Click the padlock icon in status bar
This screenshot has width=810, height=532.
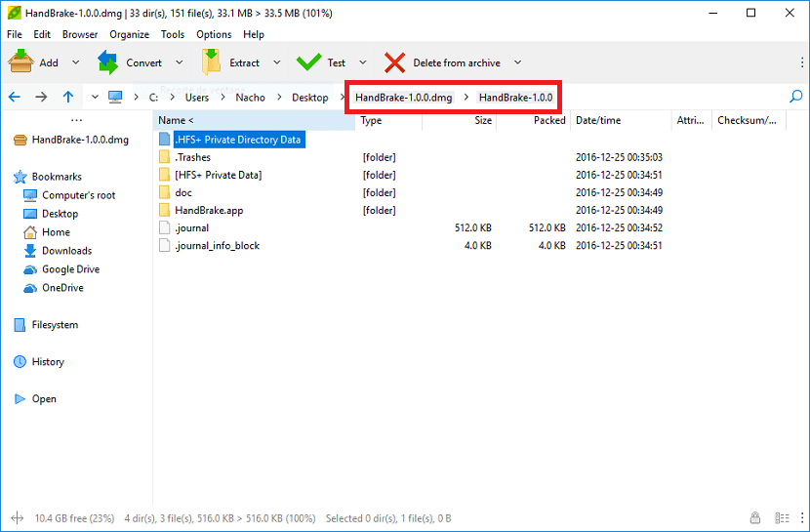pyautogui.click(x=754, y=517)
